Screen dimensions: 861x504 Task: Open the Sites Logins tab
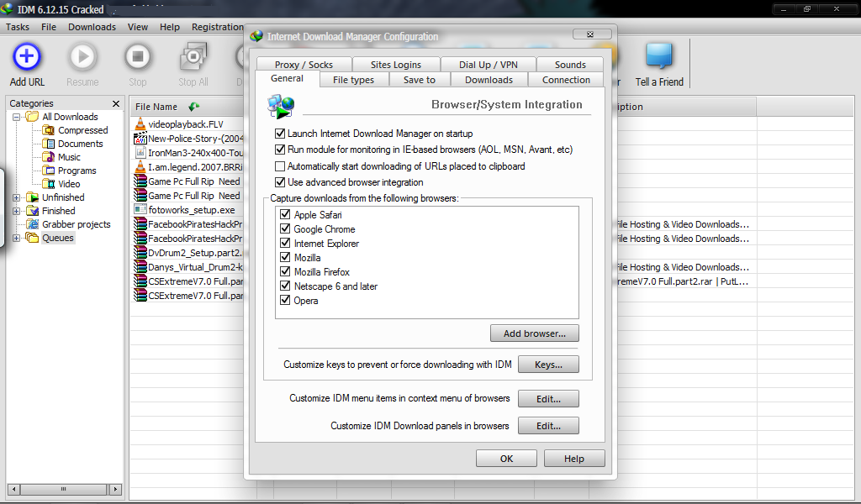click(x=396, y=64)
